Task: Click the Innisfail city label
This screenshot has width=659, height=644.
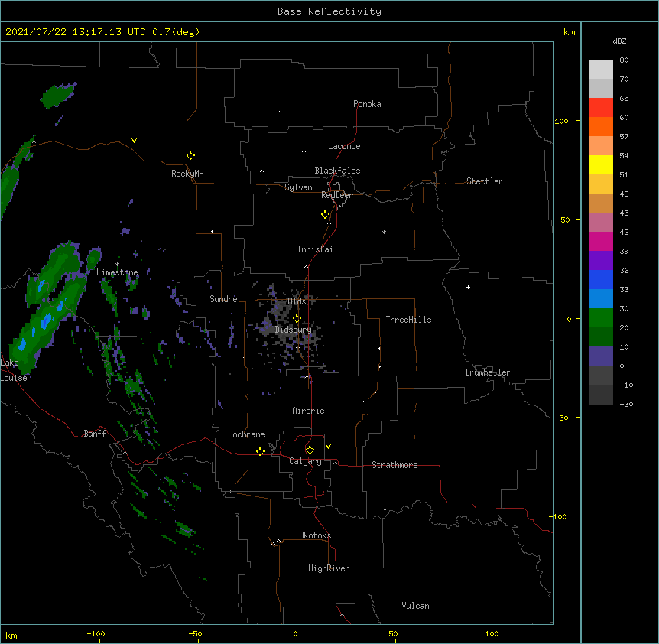Action: (317, 249)
